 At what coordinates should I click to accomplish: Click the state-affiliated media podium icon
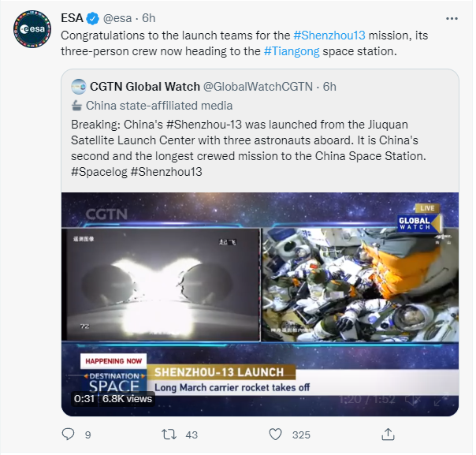[77, 105]
